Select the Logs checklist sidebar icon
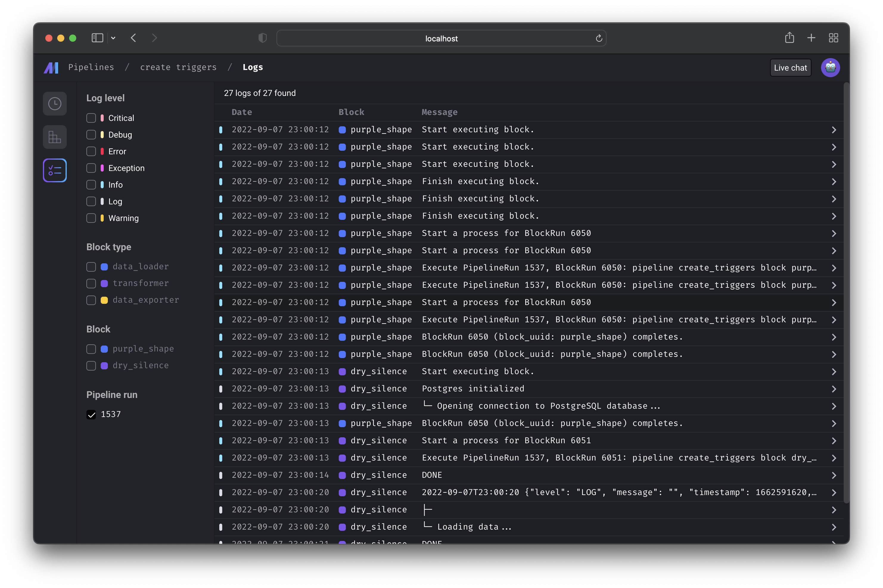 (x=55, y=171)
